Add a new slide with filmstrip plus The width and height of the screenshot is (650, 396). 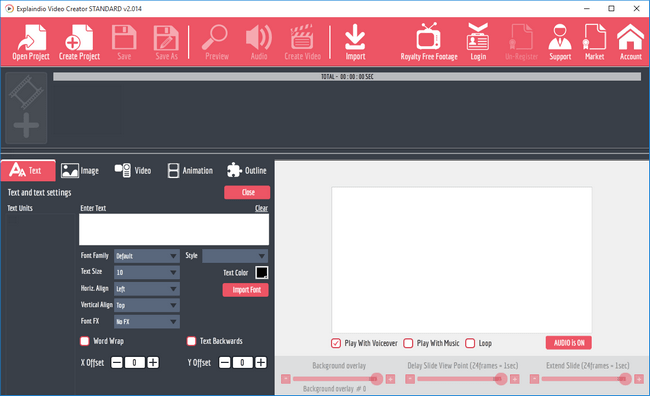[26, 108]
